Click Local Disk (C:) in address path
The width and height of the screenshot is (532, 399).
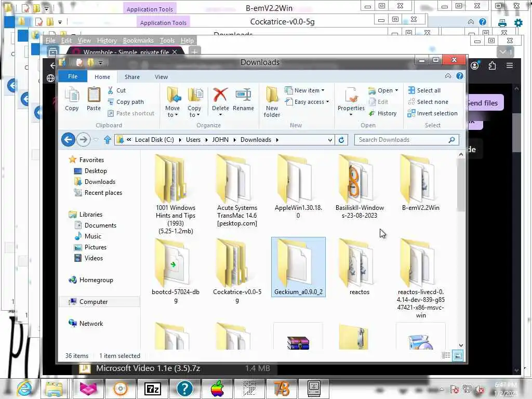pyautogui.click(x=154, y=140)
